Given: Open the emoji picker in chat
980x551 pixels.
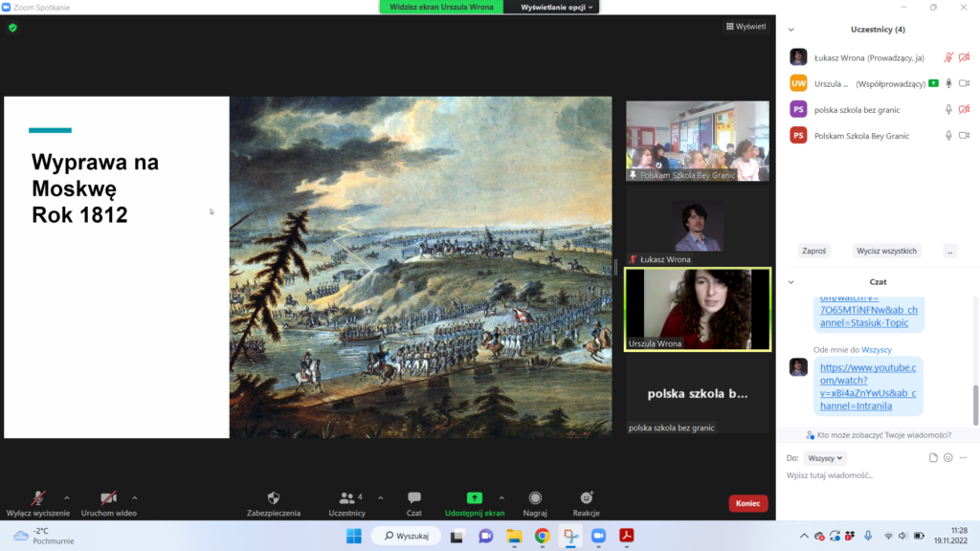Looking at the screenshot, I should pyautogui.click(x=948, y=458).
